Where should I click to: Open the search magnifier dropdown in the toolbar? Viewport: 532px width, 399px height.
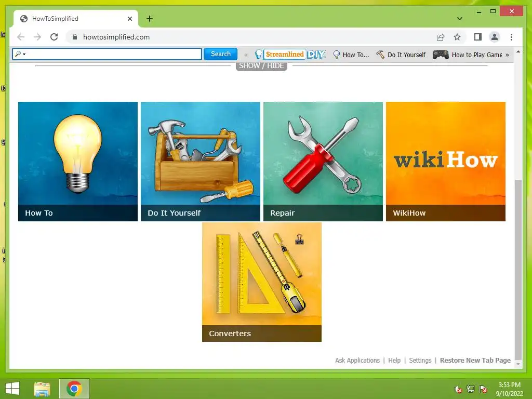[20, 54]
